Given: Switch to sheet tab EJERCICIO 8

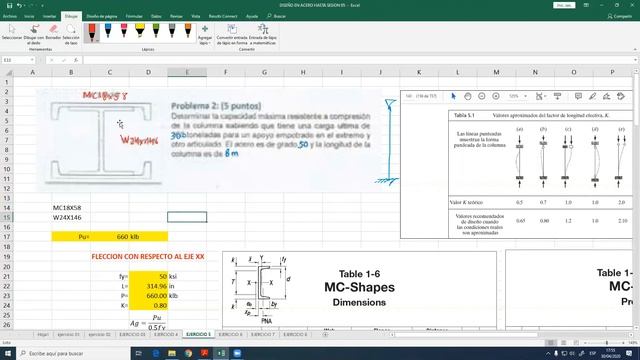Looking at the screenshot, I should [x=295, y=334].
